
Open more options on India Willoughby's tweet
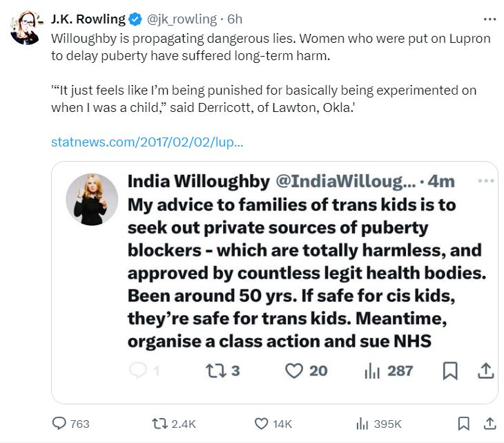485,181
